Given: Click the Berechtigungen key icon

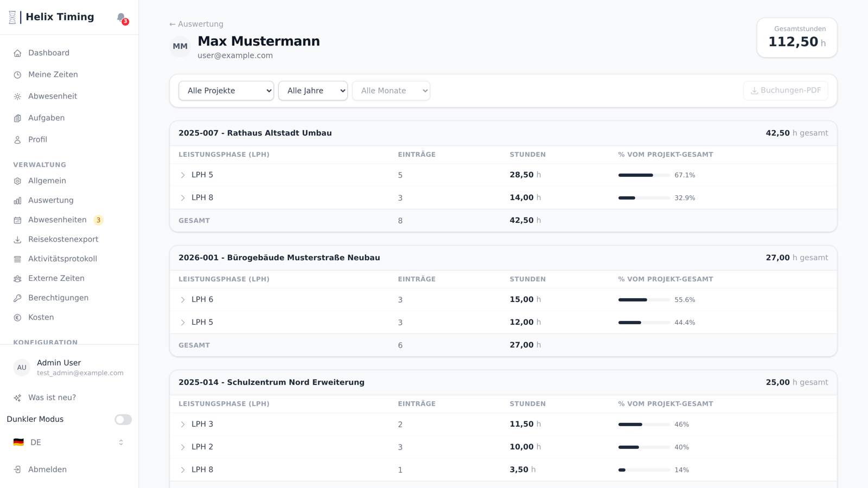Looking at the screenshot, I should click(x=17, y=298).
